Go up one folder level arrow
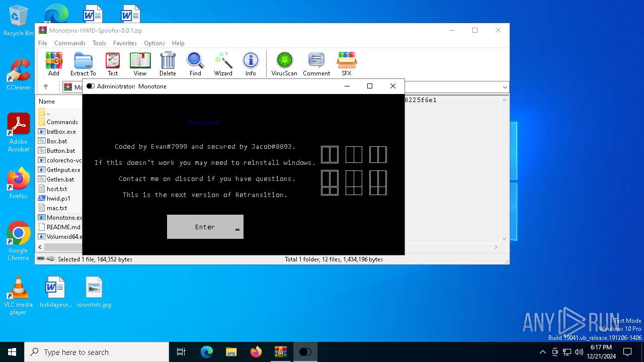This screenshot has height=362, width=644. point(46,87)
